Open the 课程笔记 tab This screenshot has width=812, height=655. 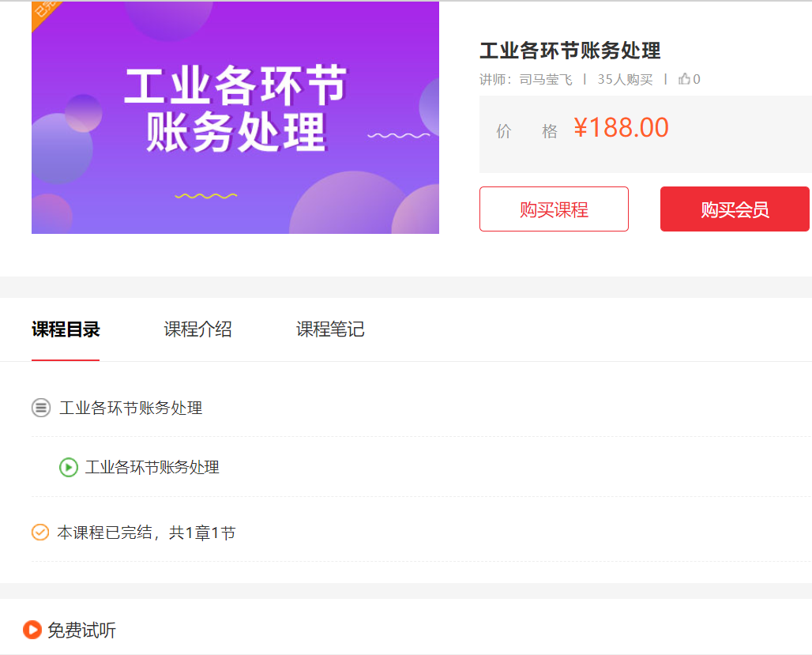(x=329, y=329)
